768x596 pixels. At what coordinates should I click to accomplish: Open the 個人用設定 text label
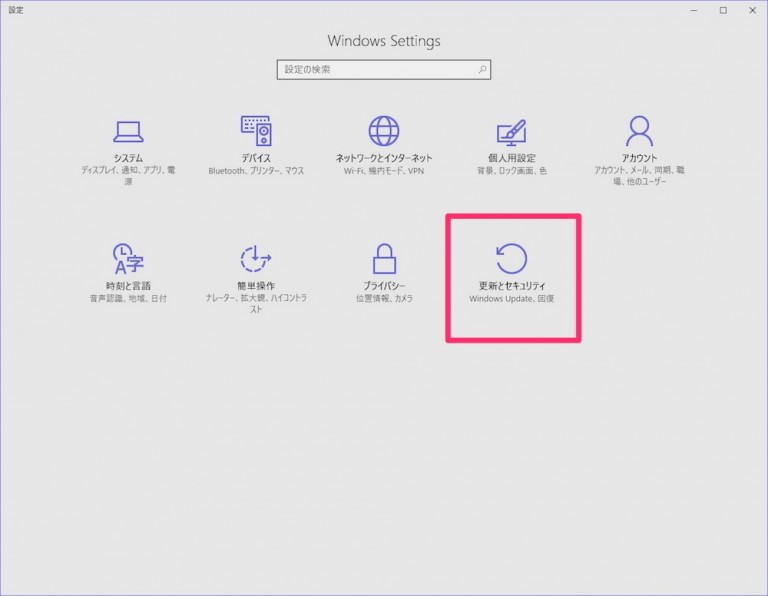point(512,158)
